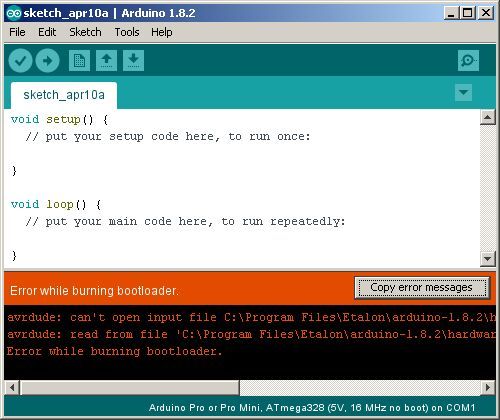Click the 'avrdude: read from file' console line
500x420 pixels.
point(251,334)
